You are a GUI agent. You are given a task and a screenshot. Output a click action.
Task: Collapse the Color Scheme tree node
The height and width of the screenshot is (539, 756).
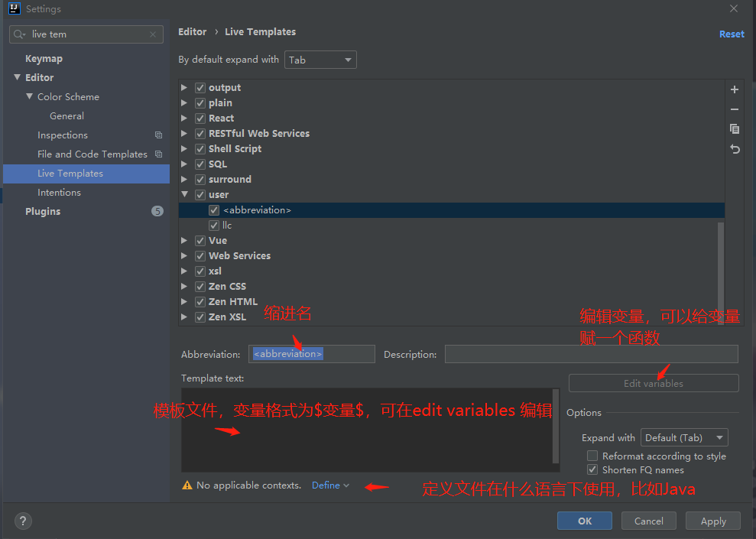tap(29, 96)
